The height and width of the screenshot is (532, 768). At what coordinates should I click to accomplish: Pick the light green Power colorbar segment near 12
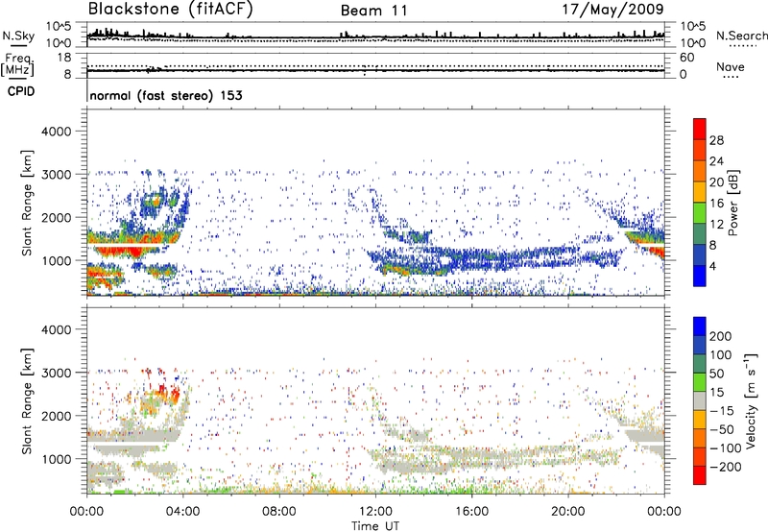(x=700, y=213)
